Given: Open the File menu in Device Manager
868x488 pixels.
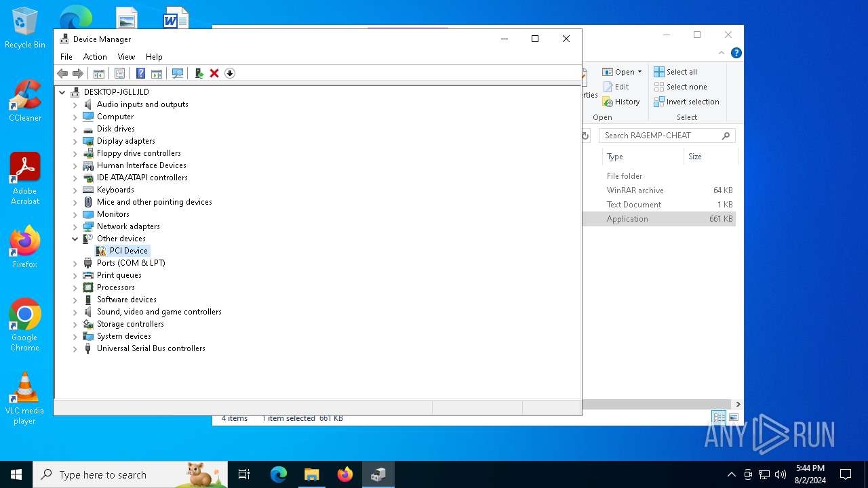Looking at the screenshot, I should click(66, 57).
